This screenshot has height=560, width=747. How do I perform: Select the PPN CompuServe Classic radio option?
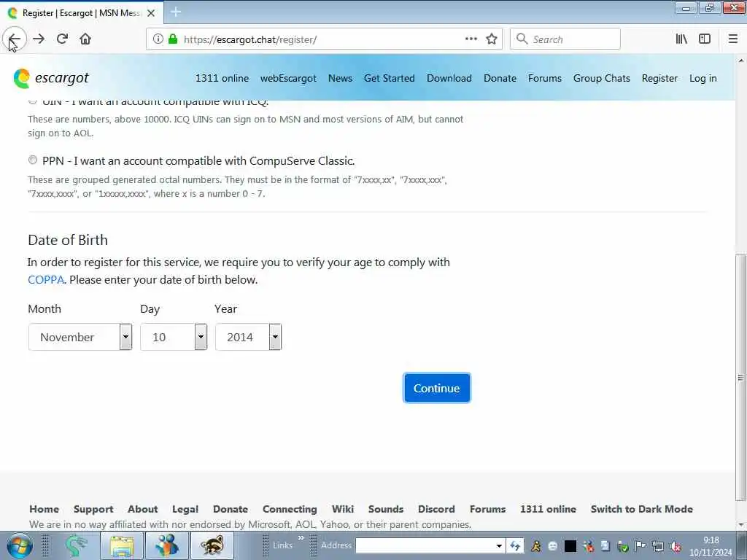pos(32,160)
